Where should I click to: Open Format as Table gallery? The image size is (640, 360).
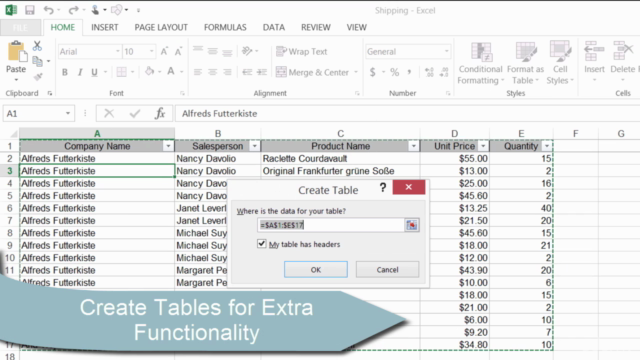click(x=525, y=62)
